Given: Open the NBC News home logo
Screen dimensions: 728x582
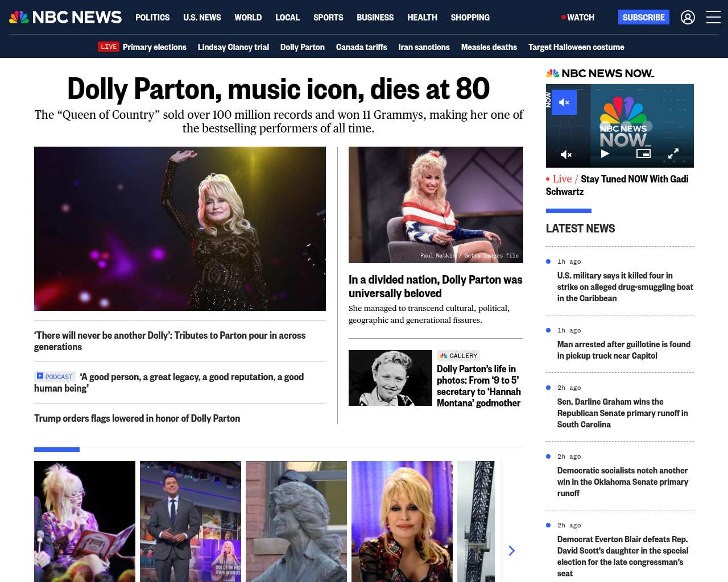Looking at the screenshot, I should point(65,17).
